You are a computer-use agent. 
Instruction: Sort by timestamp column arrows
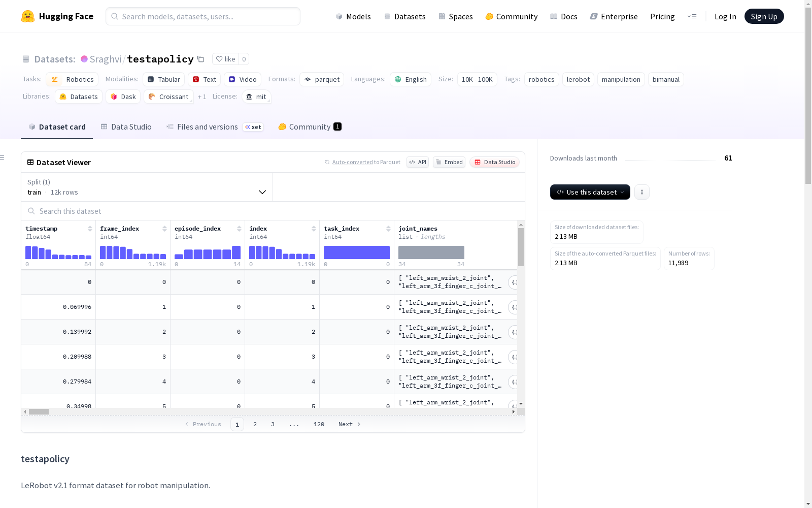(90, 229)
